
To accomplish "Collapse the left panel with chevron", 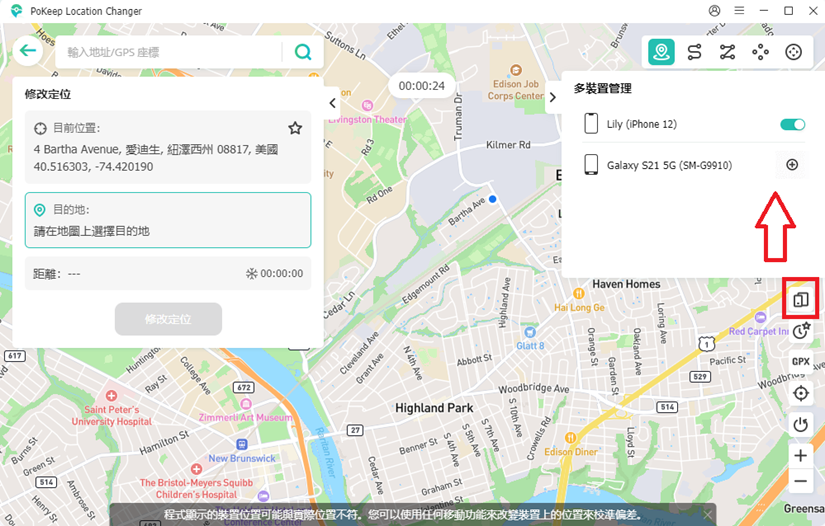I will click(332, 103).
